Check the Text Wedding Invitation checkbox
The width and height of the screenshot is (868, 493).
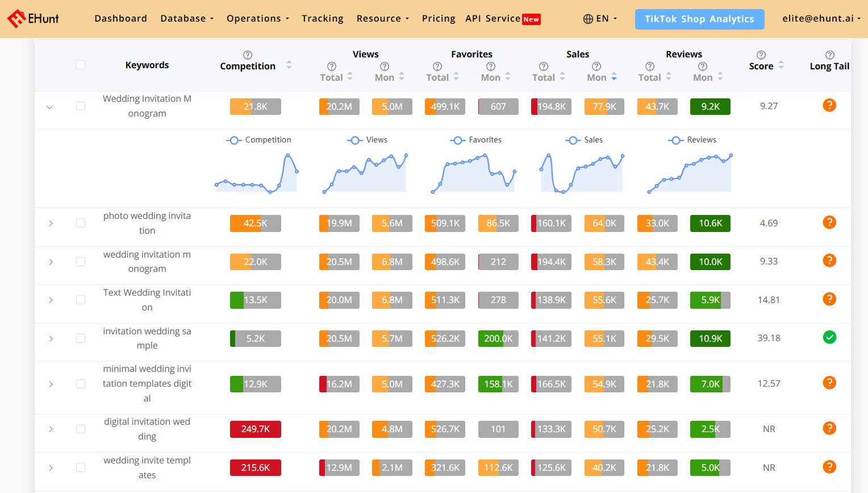pyautogui.click(x=81, y=300)
